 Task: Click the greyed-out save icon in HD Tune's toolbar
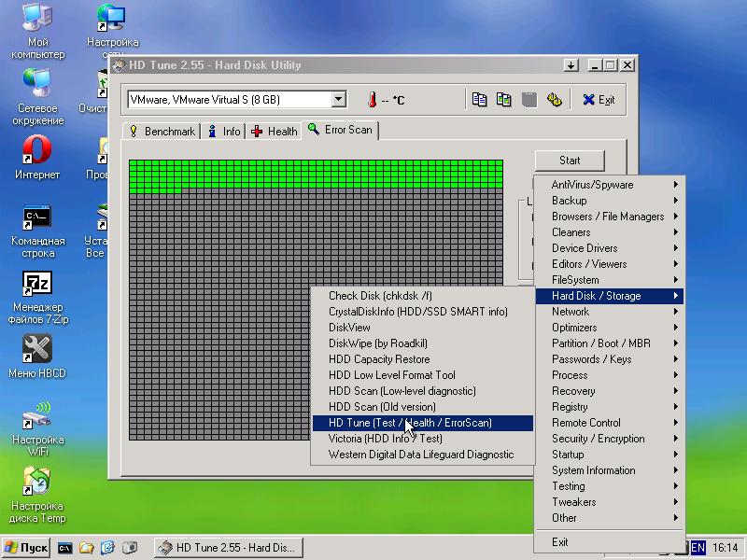[x=529, y=100]
